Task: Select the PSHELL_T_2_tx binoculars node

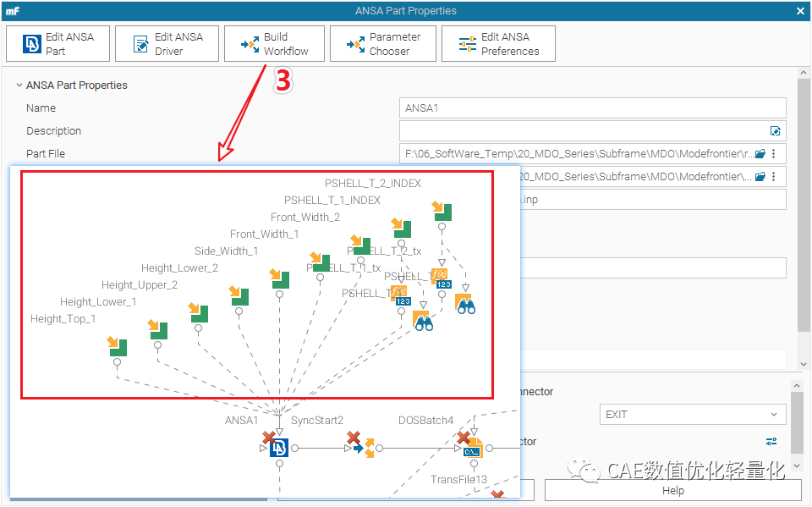Action: coord(465,305)
